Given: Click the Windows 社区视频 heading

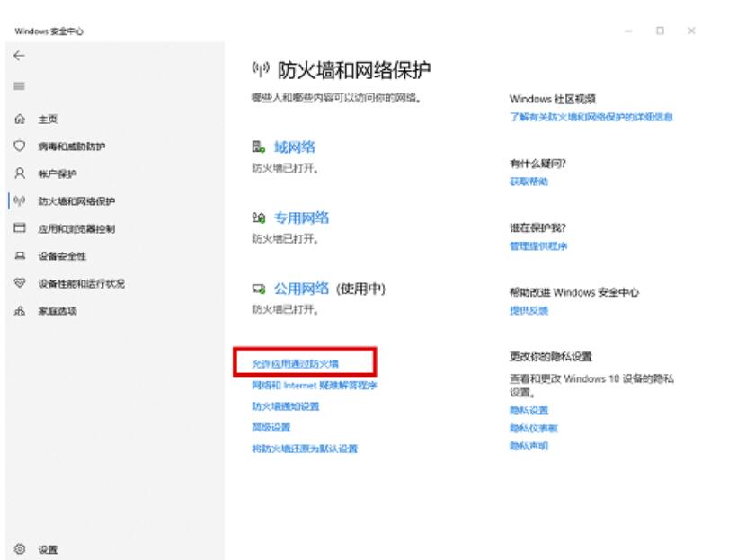Looking at the screenshot, I should [x=553, y=99].
